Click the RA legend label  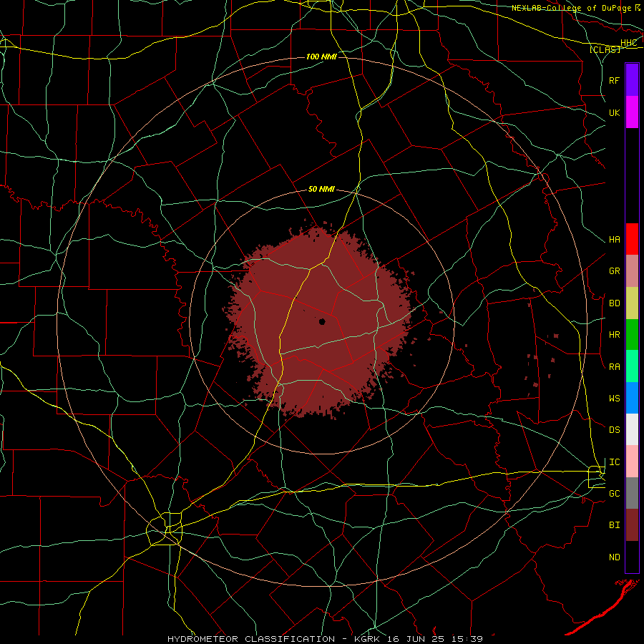pyautogui.click(x=614, y=367)
